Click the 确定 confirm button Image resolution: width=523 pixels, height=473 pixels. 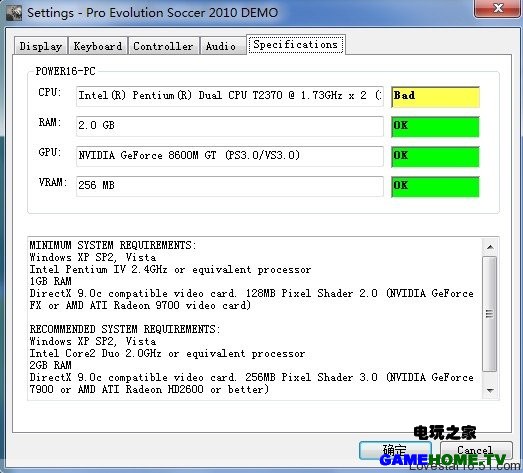395,450
